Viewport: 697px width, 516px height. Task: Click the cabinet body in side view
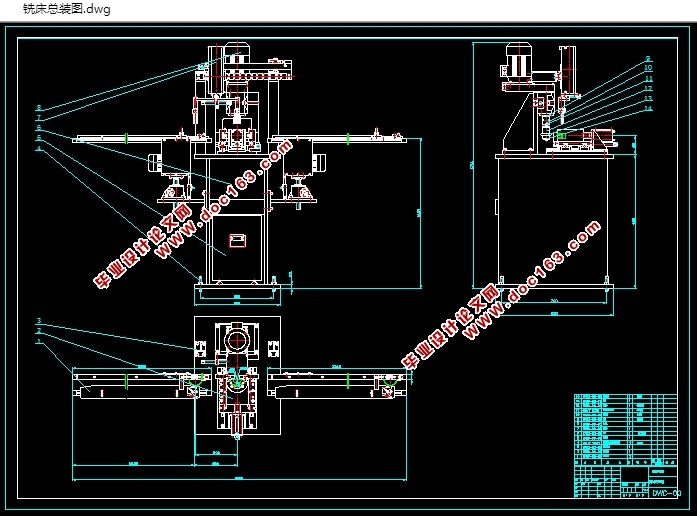[x=553, y=220]
